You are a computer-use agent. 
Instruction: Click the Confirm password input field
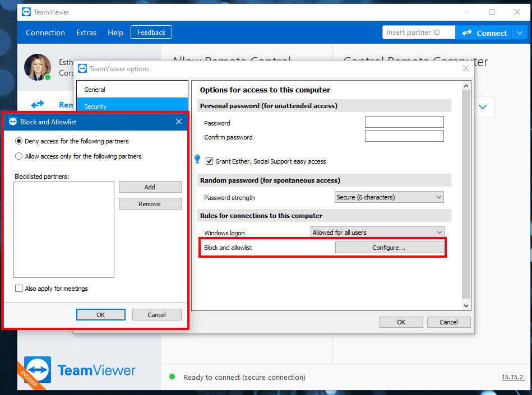(404, 136)
